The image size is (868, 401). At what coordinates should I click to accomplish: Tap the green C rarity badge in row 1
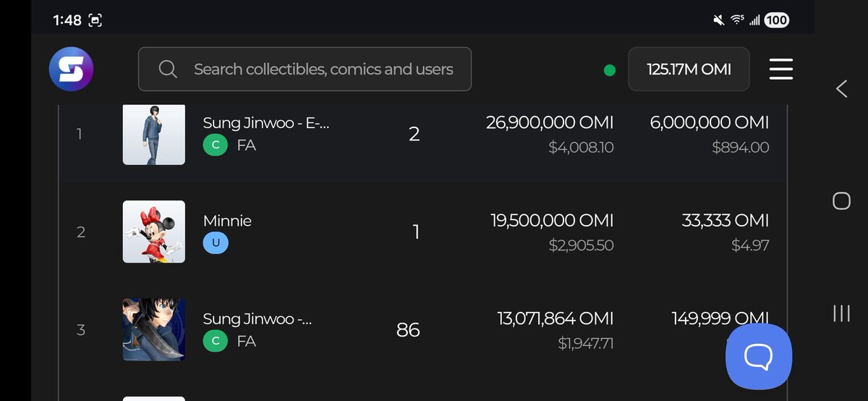pos(216,145)
